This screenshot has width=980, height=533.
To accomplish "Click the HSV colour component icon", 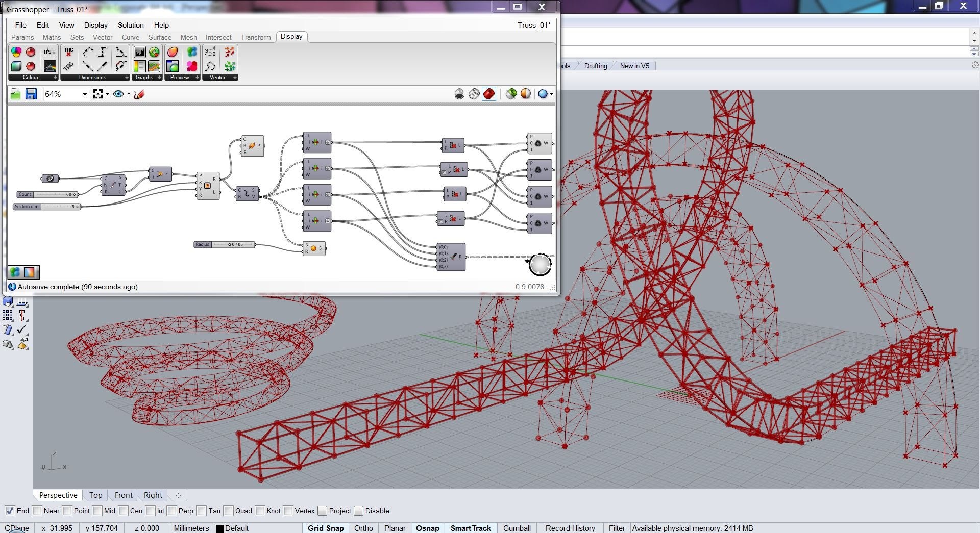I will [50, 52].
